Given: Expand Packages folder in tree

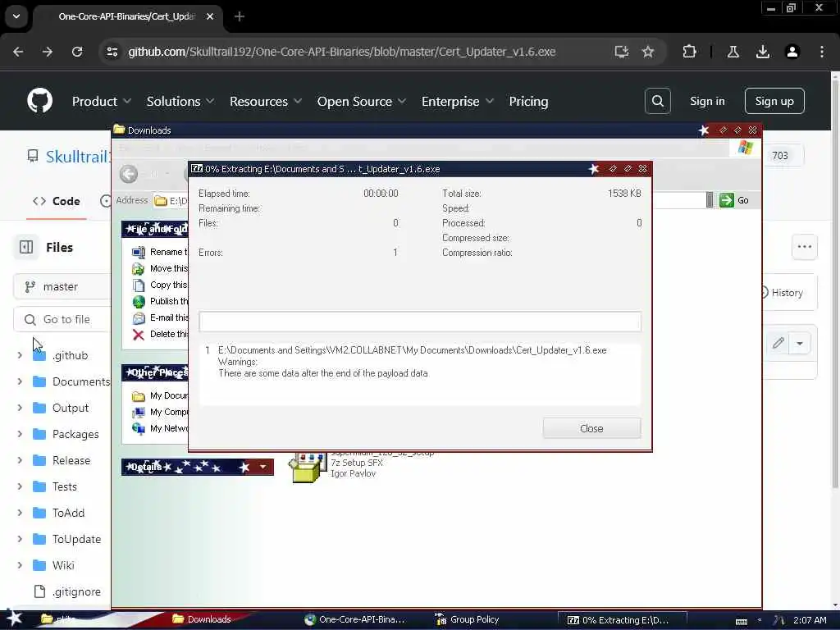Looking at the screenshot, I should pyautogui.click(x=20, y=434).
